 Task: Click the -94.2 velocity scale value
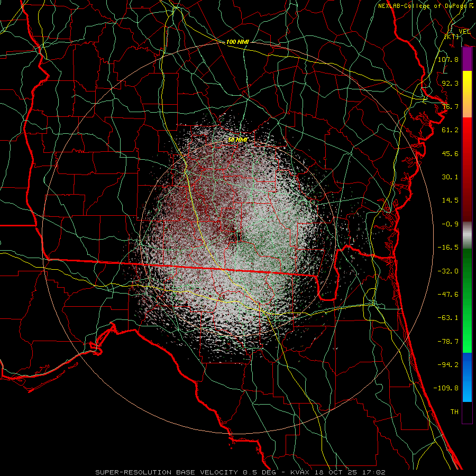click(x=448, y=364)
